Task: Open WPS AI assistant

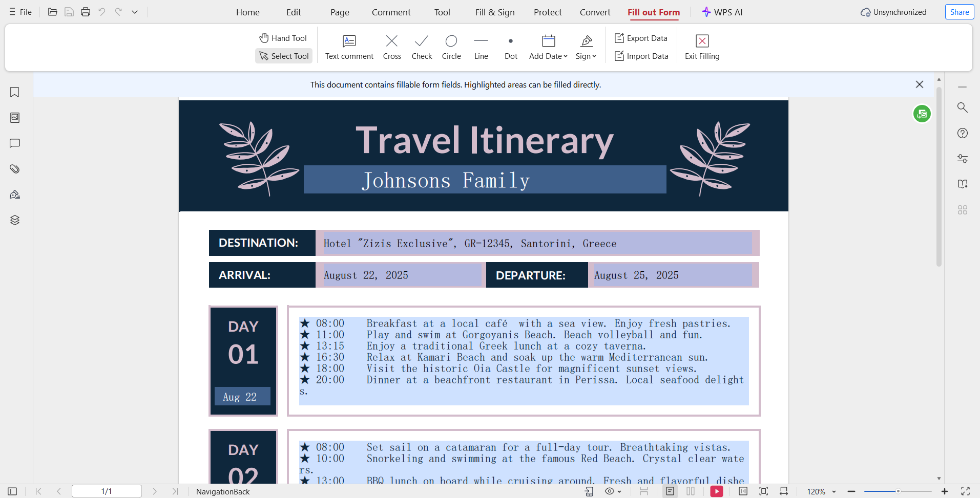Action: [722, 12]
